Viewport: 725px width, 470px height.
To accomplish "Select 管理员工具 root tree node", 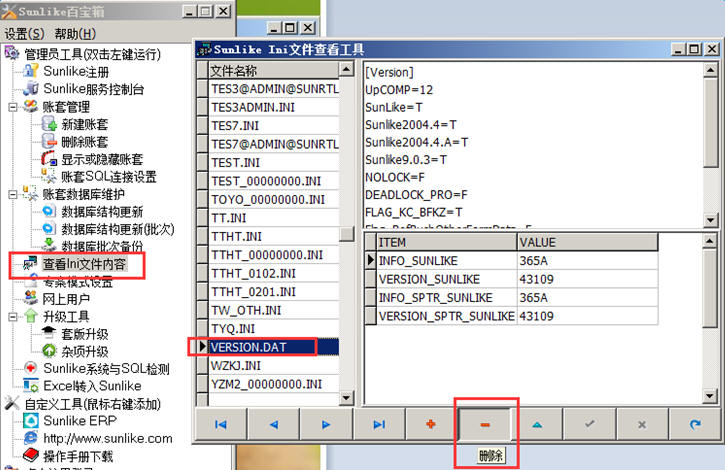I will tap(92, 54).
